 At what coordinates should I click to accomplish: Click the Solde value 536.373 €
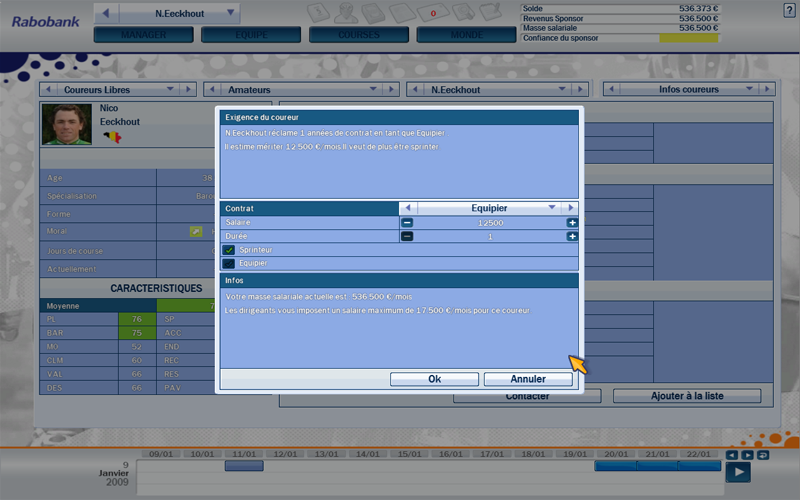(x=698, y=8)
